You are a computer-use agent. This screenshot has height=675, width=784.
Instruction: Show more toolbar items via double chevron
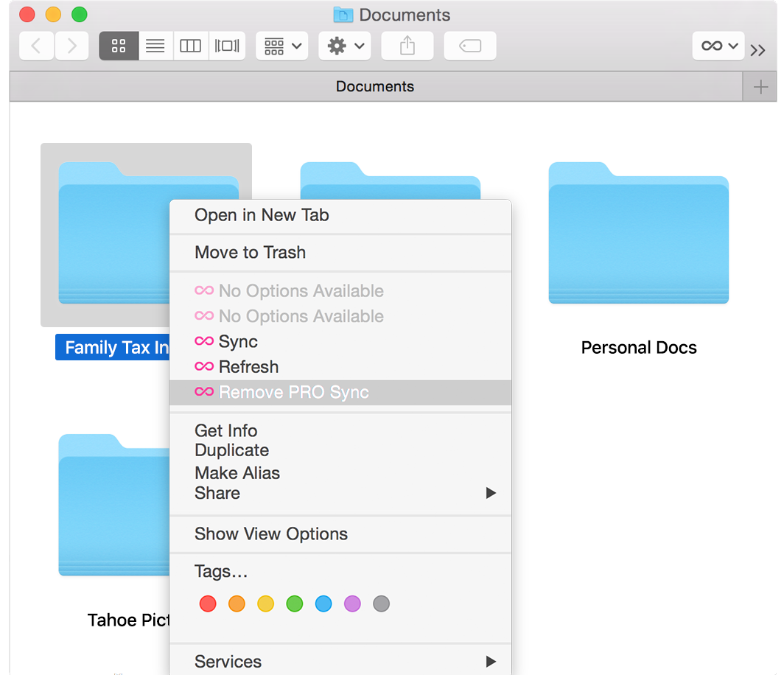tap(757, 50)
